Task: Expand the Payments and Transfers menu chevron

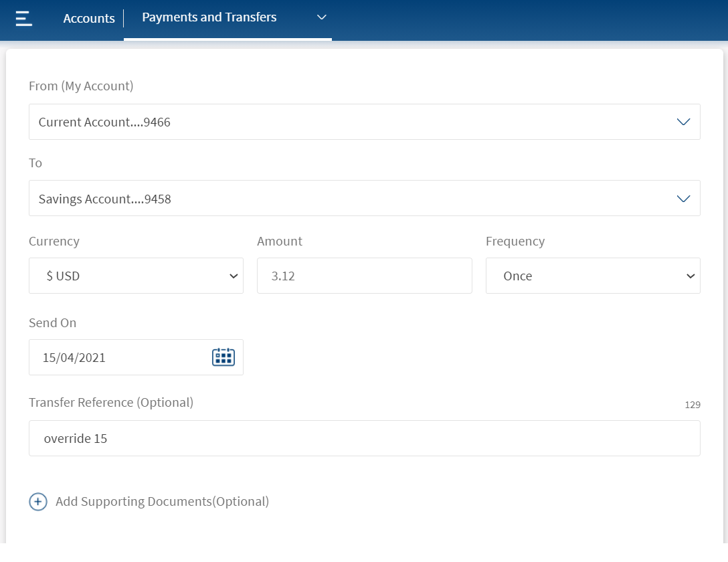Action: (x=321, y=17)
